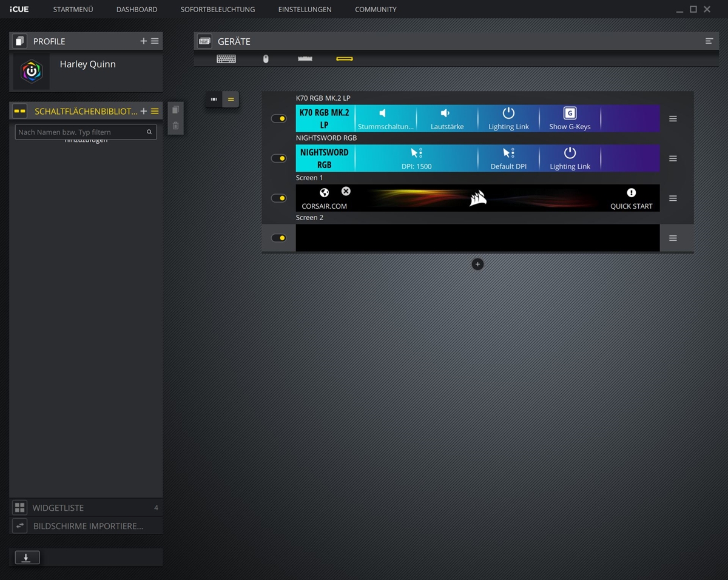Image resolution: width=728 pixels, height=580 pixels.
Task: Select the keyboard device icon in Geräte
Action: click(226, 59)
